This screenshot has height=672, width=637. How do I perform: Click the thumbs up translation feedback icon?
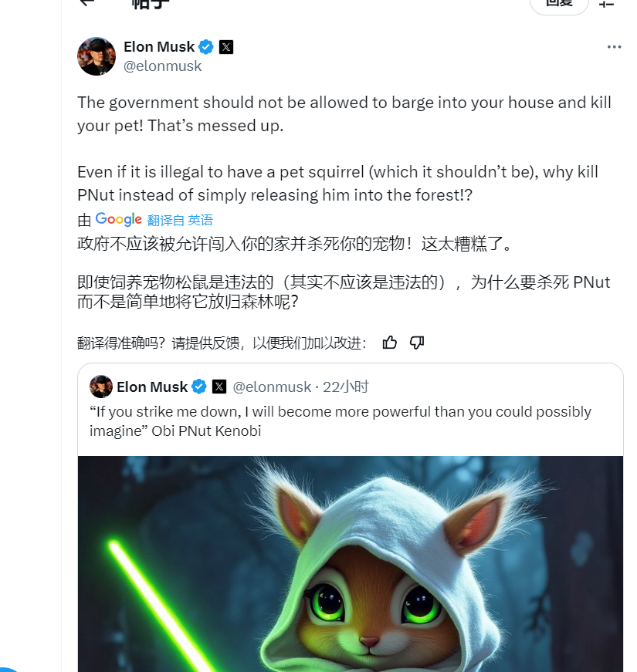(x=389, y=343)
